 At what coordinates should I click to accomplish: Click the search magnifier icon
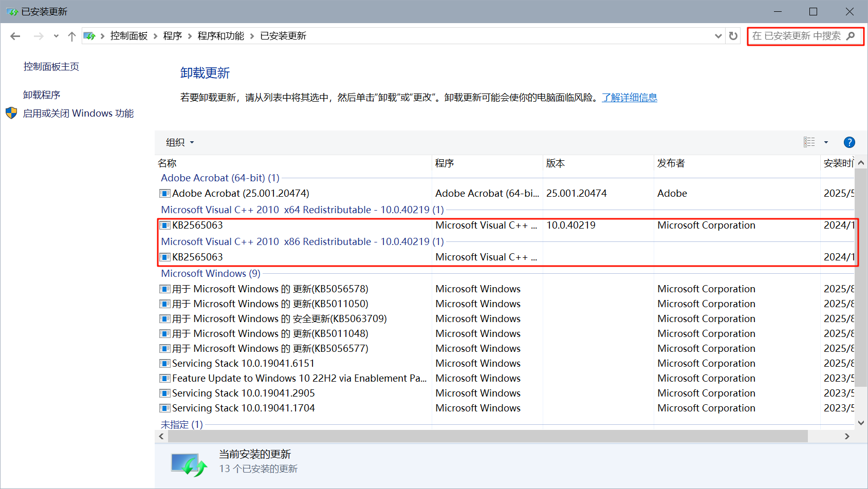tap(851, 36)
